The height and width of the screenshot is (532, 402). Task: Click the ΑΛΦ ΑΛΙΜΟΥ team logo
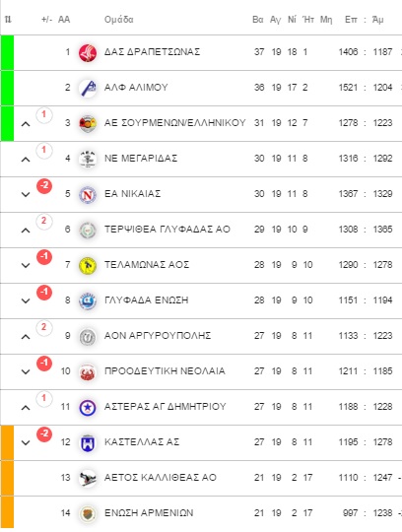pyautogui.click(x=88, y=89)
